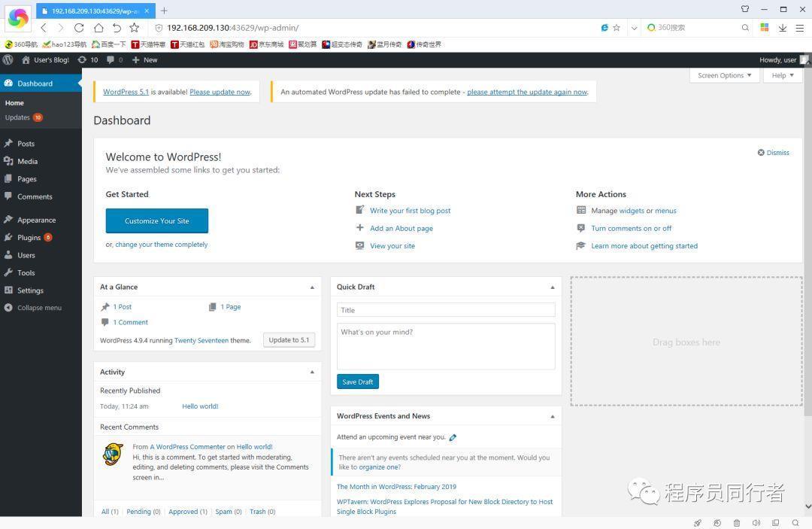Viewport: 812px width, 529px height.
Task: Open the Updates submenu item
Action: [x=23, y=117]
